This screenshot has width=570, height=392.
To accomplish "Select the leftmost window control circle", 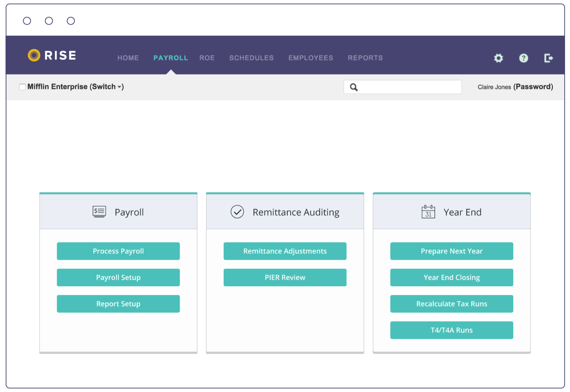I will pos(27,21).
